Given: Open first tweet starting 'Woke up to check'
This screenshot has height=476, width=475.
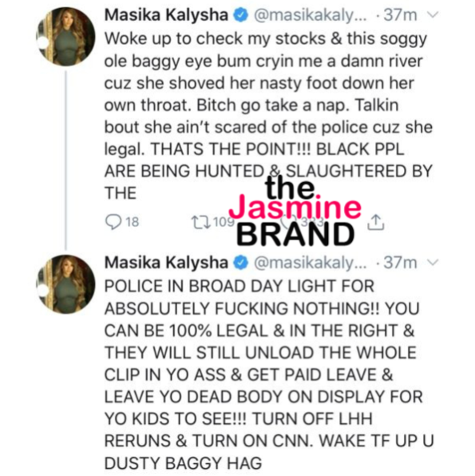Looking at the screenshot, I should click(x=268, y=116).
